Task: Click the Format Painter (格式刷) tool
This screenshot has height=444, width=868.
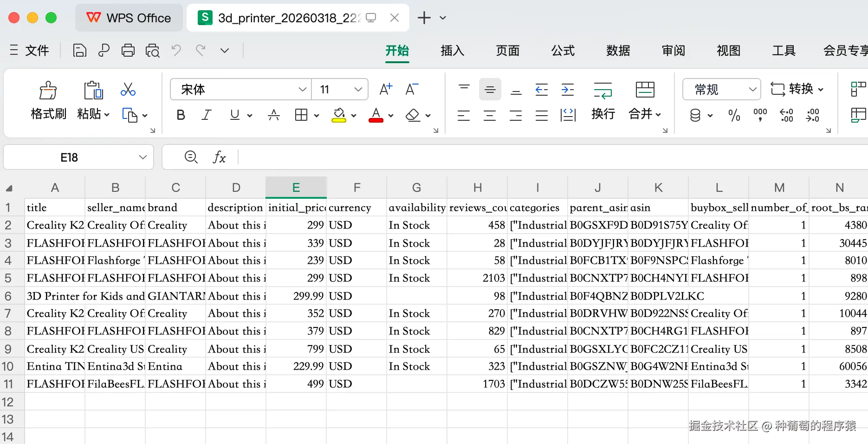Action: [48, 90]
